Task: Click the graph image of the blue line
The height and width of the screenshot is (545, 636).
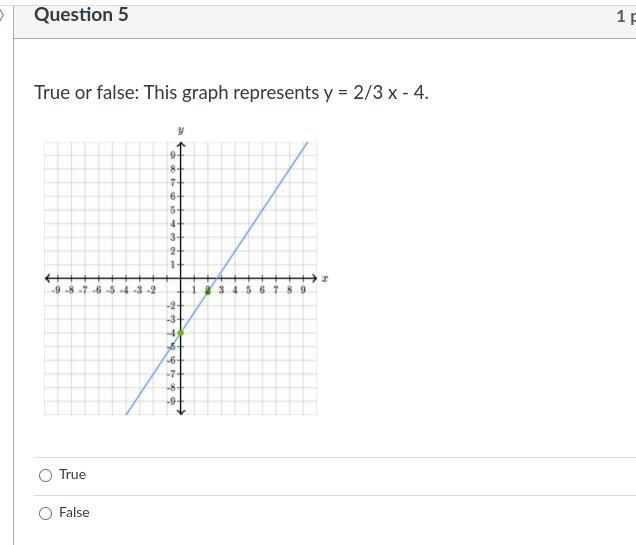Action: tap(186, 272)
